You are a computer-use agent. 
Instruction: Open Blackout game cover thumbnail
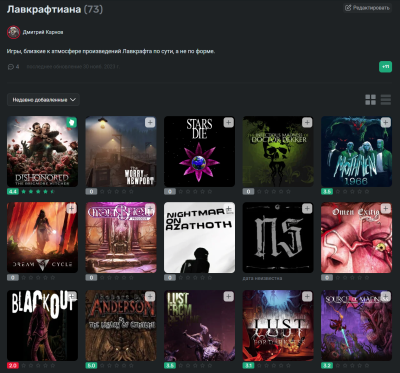(42, 325)
